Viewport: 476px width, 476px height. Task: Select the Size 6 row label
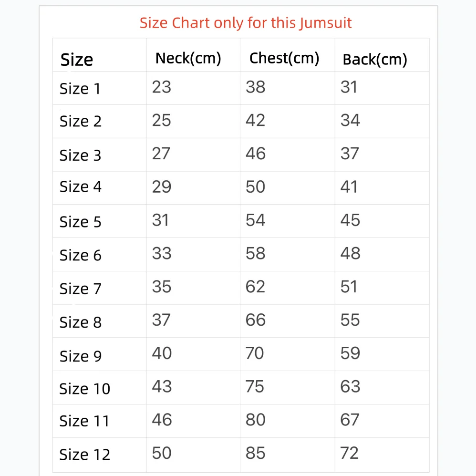[x=80, y=255]
